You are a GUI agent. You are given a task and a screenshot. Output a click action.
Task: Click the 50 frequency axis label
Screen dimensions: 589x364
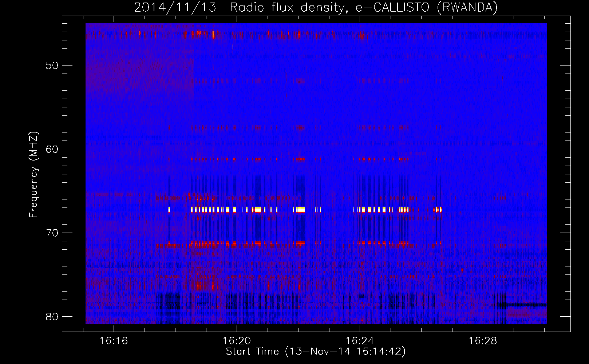(52, 66)
